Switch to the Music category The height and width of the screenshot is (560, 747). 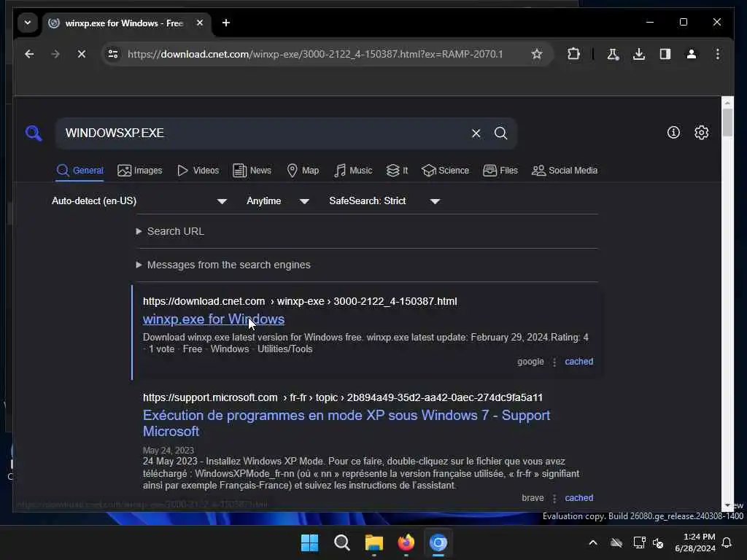click(x=353, y=171)
